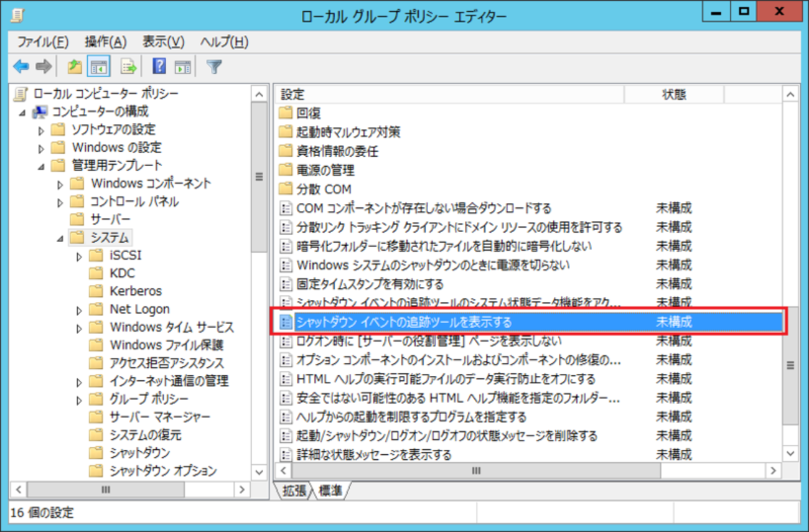This screenshot has width=809, height=532.
Task: Click the policy icon beside 詳細な状態メッセージを表示する
Action: point(286,454)
